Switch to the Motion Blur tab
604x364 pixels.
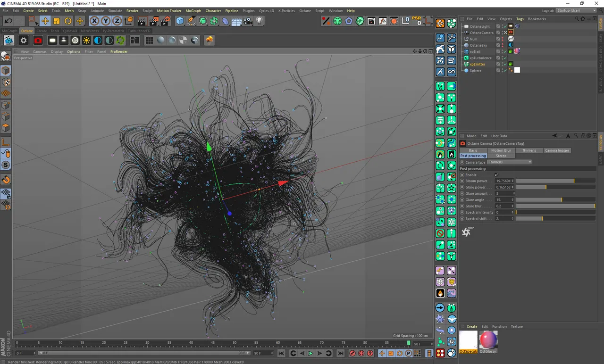(501, 150)
